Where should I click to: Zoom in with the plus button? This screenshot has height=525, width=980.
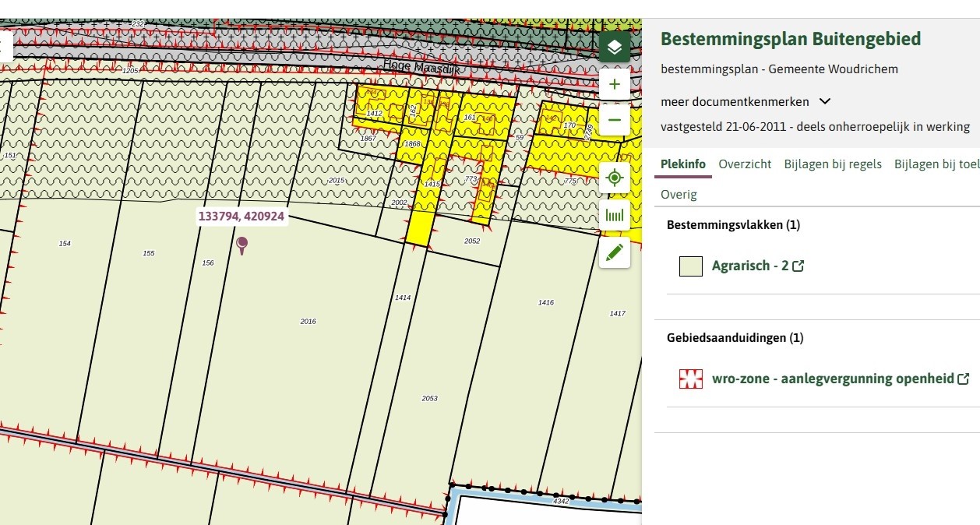[x=615, y=84]
